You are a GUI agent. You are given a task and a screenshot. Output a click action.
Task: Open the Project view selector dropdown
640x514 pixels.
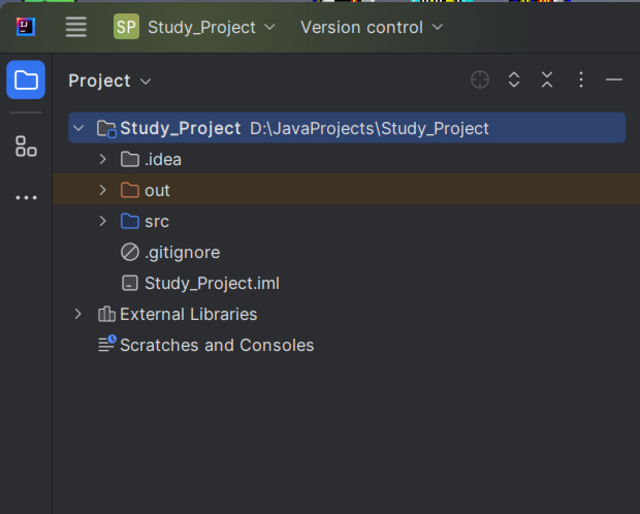coord(110,81)
